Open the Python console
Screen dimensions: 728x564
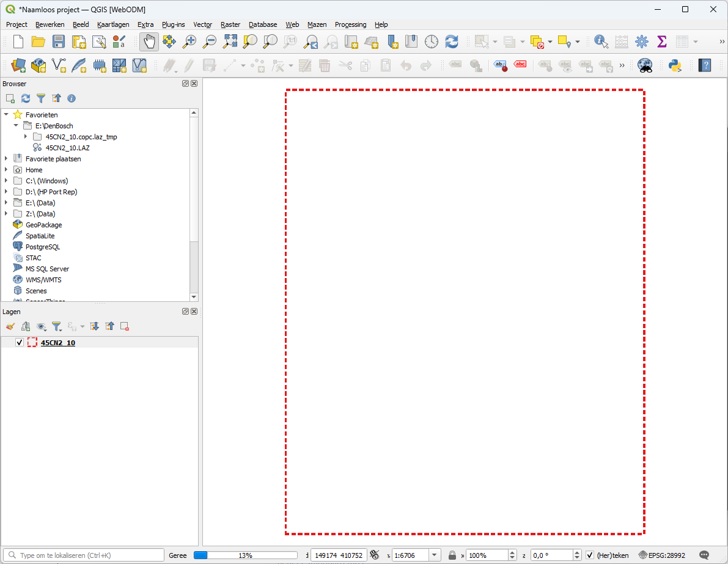pos(675,65)
